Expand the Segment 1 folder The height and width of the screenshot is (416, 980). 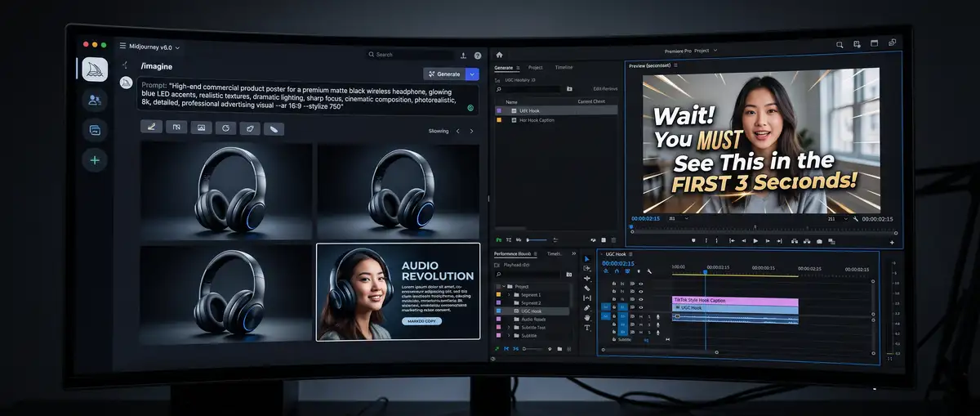click(x=508, y=295)
